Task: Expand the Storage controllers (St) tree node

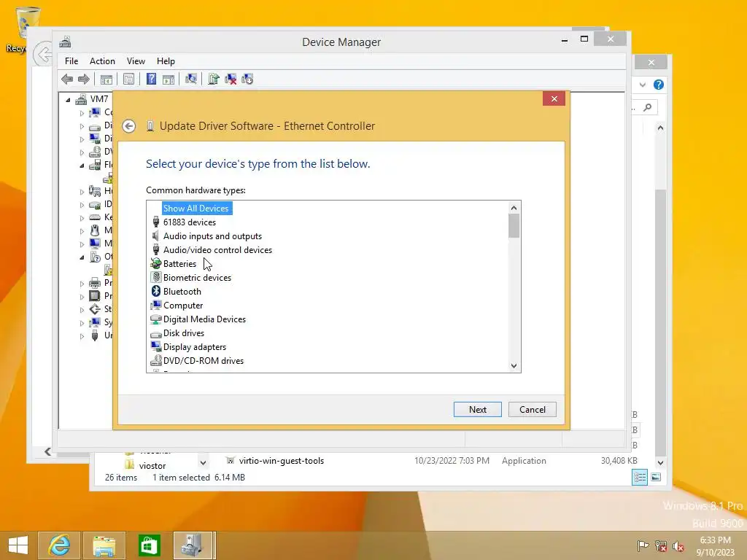Action: [x=82, y=309]
